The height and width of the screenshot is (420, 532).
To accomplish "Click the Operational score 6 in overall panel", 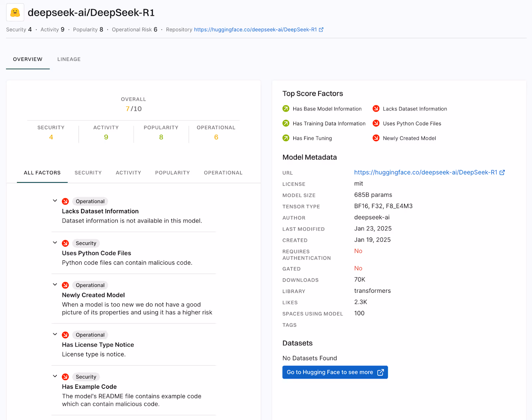I will (x=216, y=137).
